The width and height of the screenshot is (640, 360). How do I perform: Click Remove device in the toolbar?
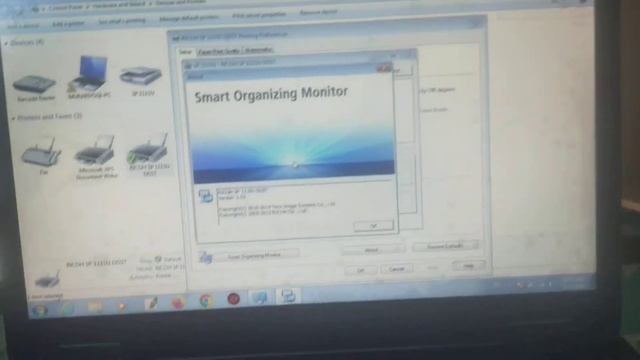pos(318,12)
